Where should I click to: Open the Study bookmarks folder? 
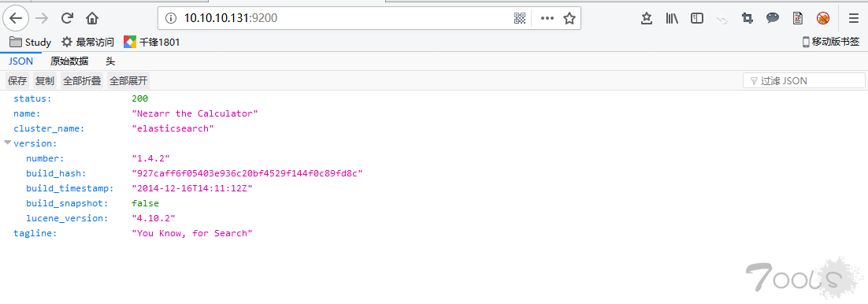pos(31,42)
